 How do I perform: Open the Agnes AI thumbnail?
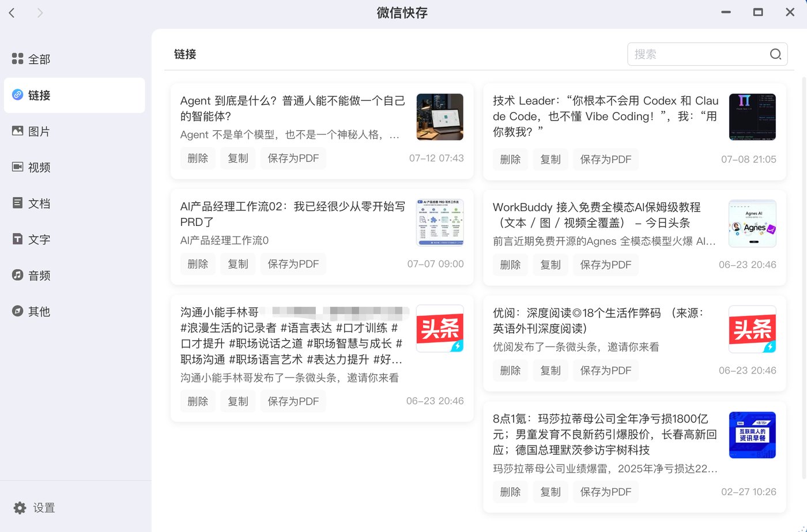pos(752,224)
